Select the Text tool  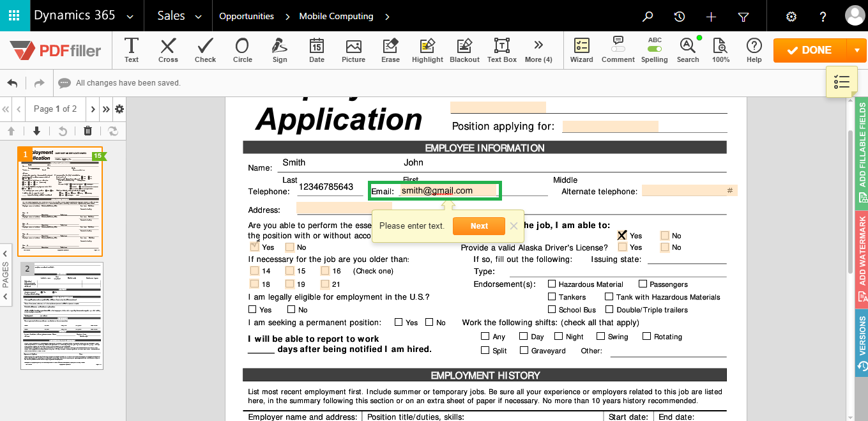tap(132, 50)
